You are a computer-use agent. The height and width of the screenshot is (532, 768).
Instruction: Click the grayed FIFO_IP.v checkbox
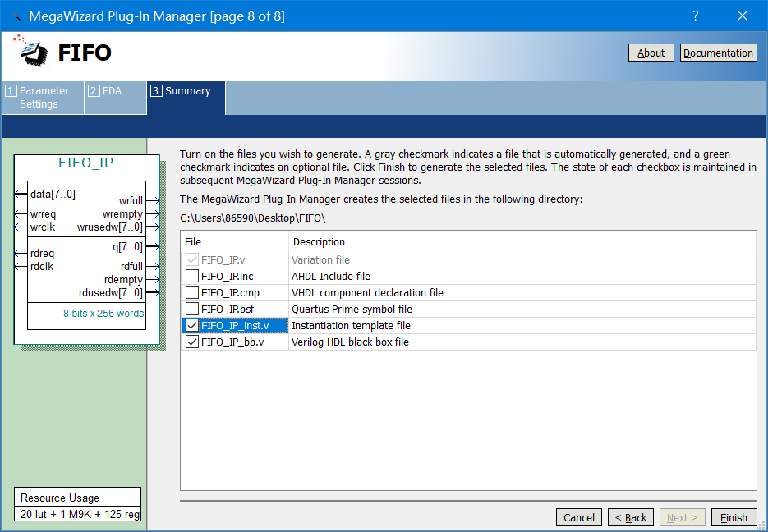point(192,260)
